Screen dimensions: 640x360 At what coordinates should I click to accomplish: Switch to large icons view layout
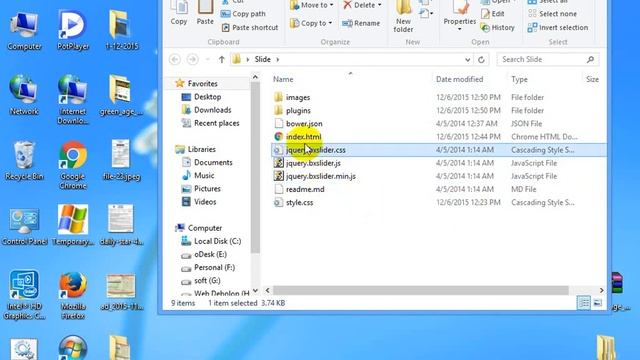click(597, 303)
